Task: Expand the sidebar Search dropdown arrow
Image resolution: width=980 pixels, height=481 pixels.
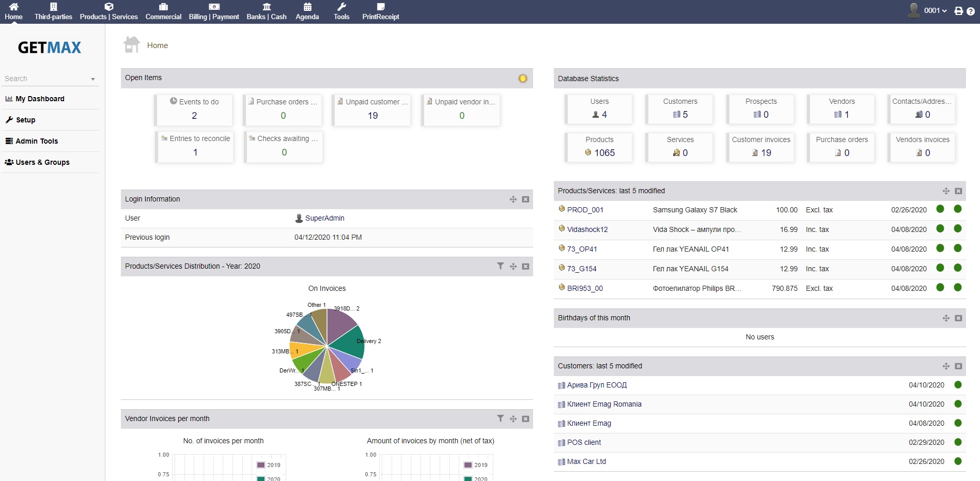Action: [x=93, y=79]
